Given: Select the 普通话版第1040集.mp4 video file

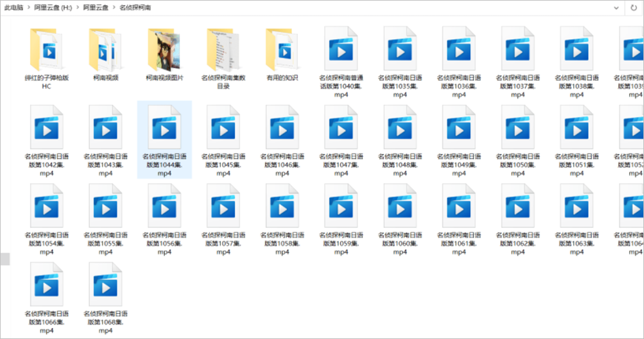Looking at the screenshot, I should click(x=341, y=62).
